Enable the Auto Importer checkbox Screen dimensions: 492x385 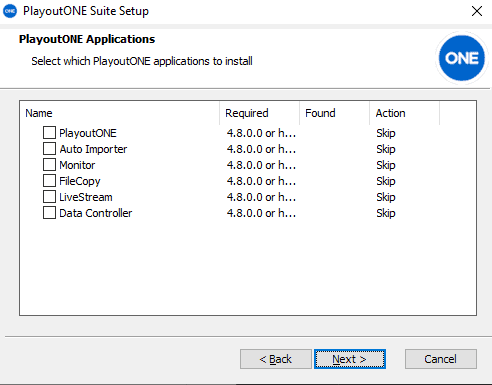click(49, 149)
